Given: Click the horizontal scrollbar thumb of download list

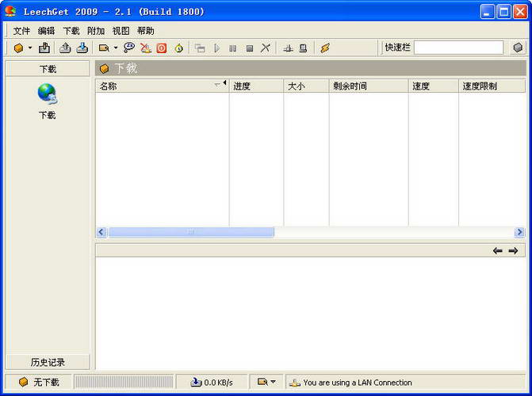Looking at the screenshot, I should [x=190, y=232].
